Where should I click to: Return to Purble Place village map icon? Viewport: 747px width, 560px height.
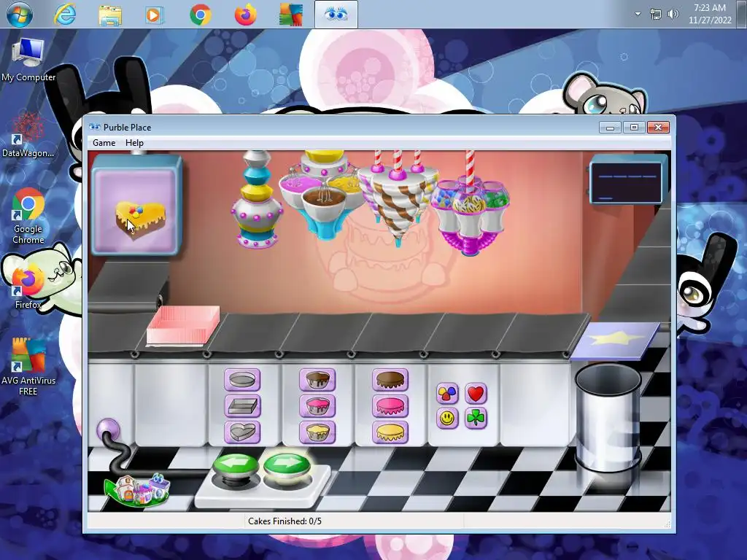(137, 489)
